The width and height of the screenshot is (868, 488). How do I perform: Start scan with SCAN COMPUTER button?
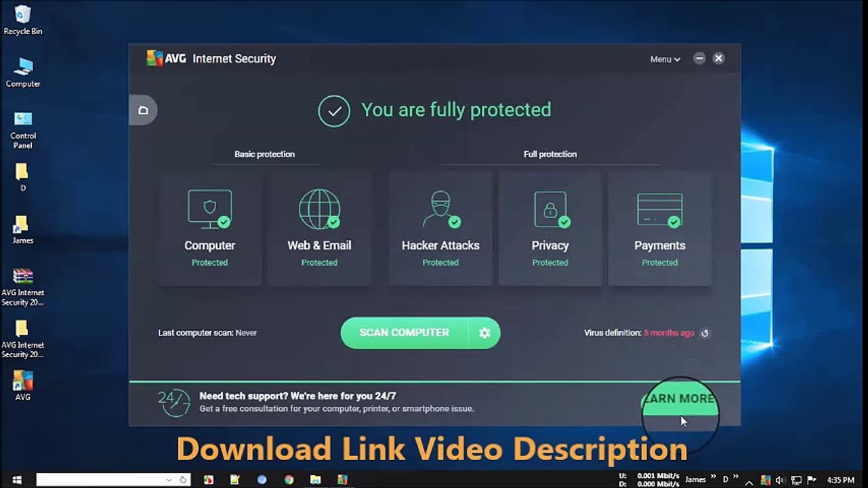[405, 333]
